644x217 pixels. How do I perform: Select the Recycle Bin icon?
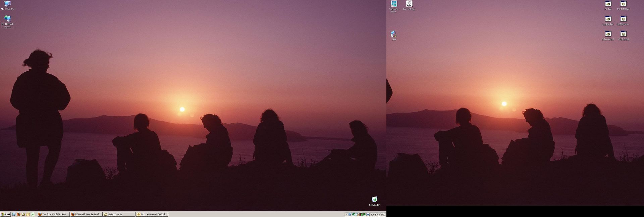pos(374,201)
